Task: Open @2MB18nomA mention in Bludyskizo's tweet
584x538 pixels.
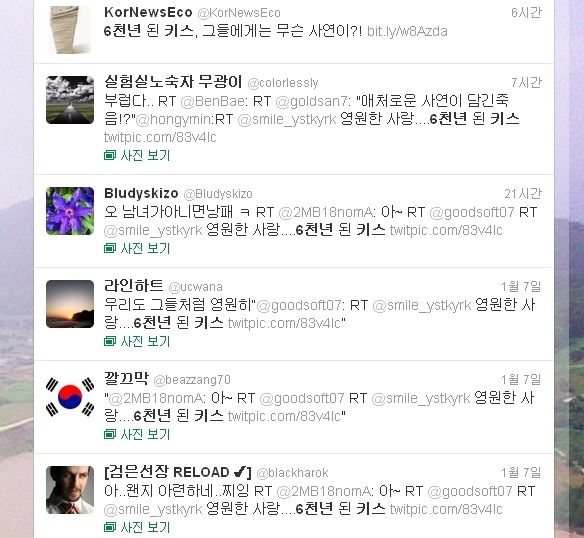Action: click(x=326, y=212)
